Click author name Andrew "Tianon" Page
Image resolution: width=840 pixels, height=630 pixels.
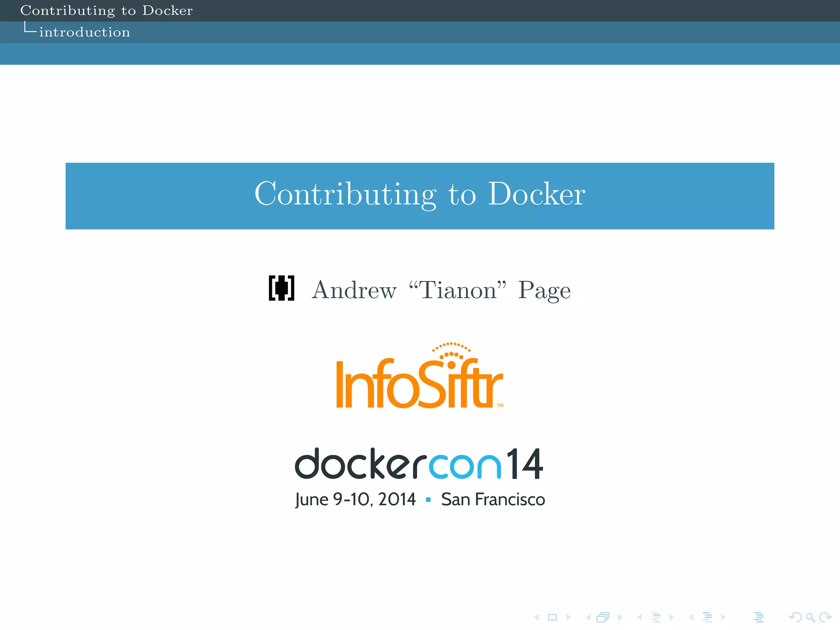click(x=441, y=290)
